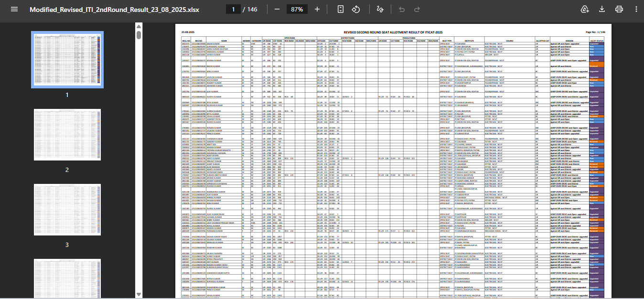Image resolution: width=644 pixels, height=299 pixels.
Task: Edit the 87% zoom level field
Action: 297,10
